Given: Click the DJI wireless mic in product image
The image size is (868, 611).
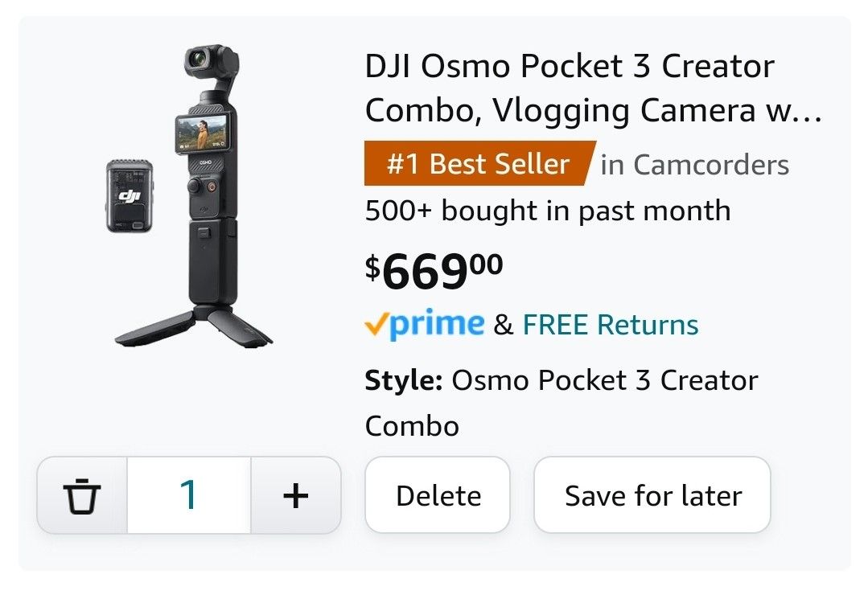Looking at the screenshot, I should pyautogui.click(x=129, y=196).
